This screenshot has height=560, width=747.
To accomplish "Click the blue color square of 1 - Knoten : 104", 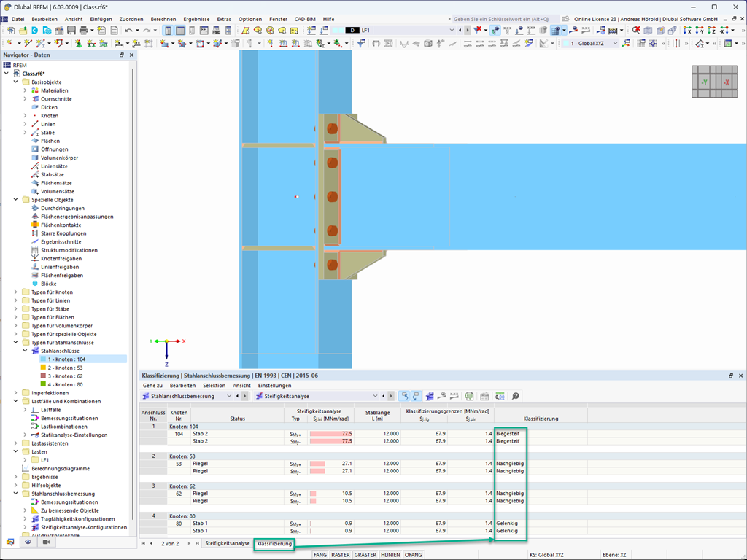I will click(43, 359).
